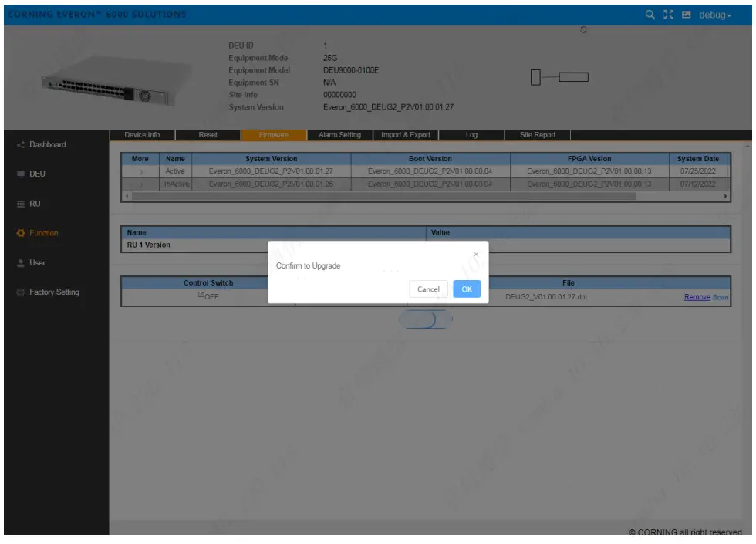Click the Control Switch column header

[x=208, y=283]
